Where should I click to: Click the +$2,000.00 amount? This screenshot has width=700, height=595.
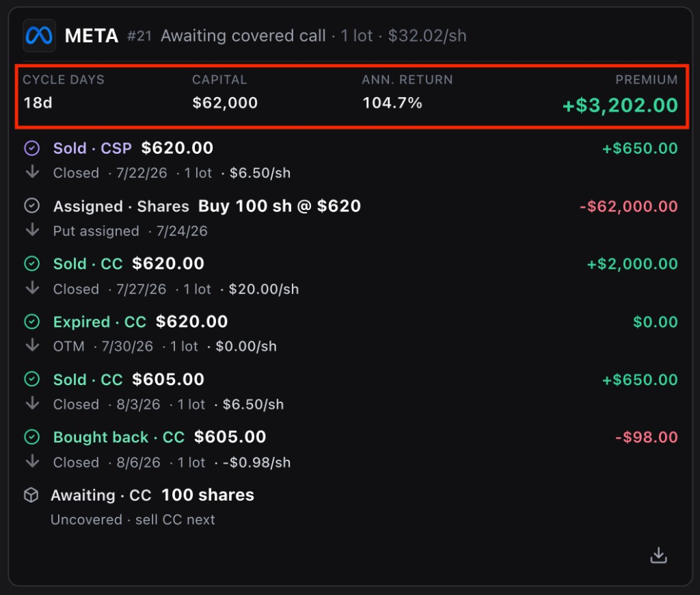coord(632,264)
